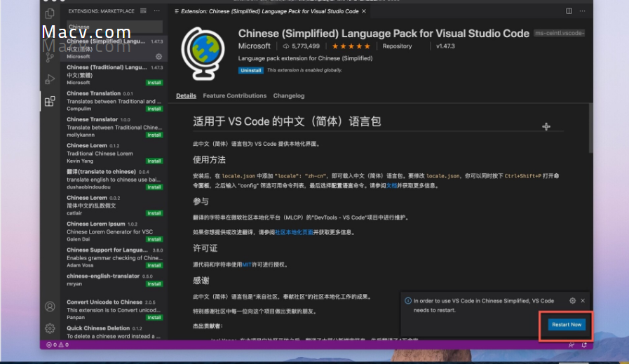The height and width of the screenshot is (364, 629).
Task: Click the Restart Now button
Action: [567, 325]
